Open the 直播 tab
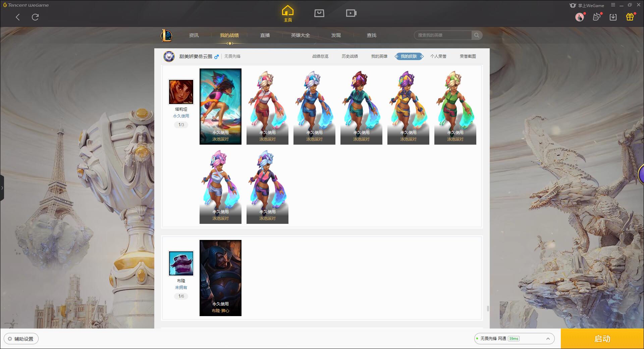 [x=265, y=35]
